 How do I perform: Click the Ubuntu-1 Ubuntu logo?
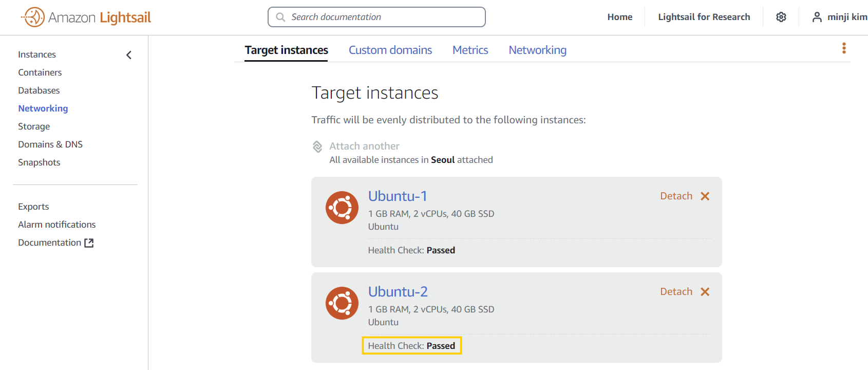pos(342,208)
